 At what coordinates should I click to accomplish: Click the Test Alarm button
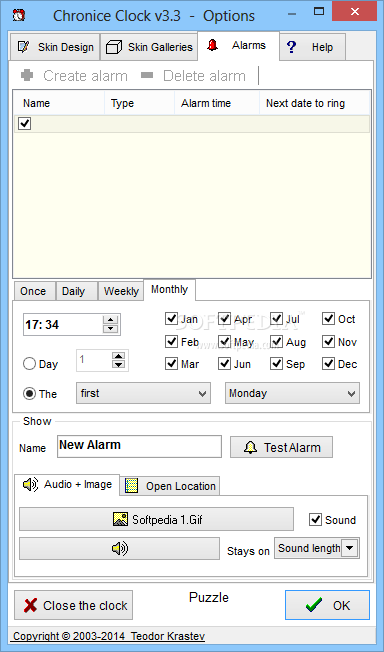tap(281, 447)
